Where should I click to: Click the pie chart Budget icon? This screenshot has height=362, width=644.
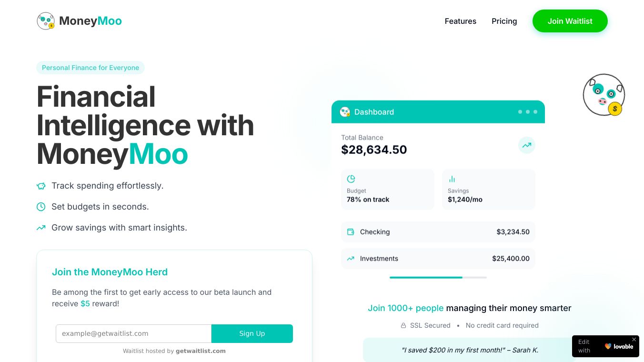[351, 179]
